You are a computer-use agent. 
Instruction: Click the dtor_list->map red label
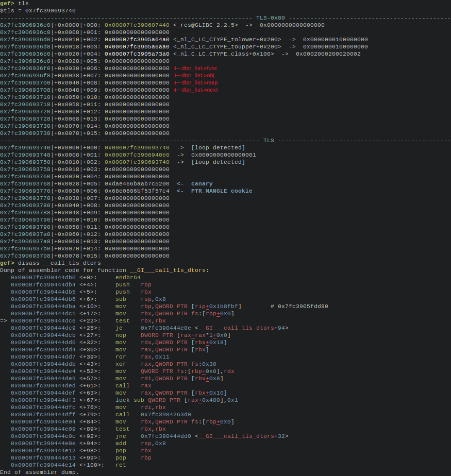pyautogui.click(x=195, y=82)
